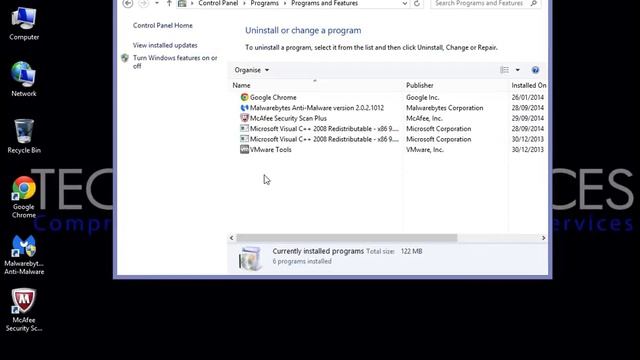Select the Google Chrome desktop shortcut
This screenshot has width=640, height=360.
(x=24, y=197)
